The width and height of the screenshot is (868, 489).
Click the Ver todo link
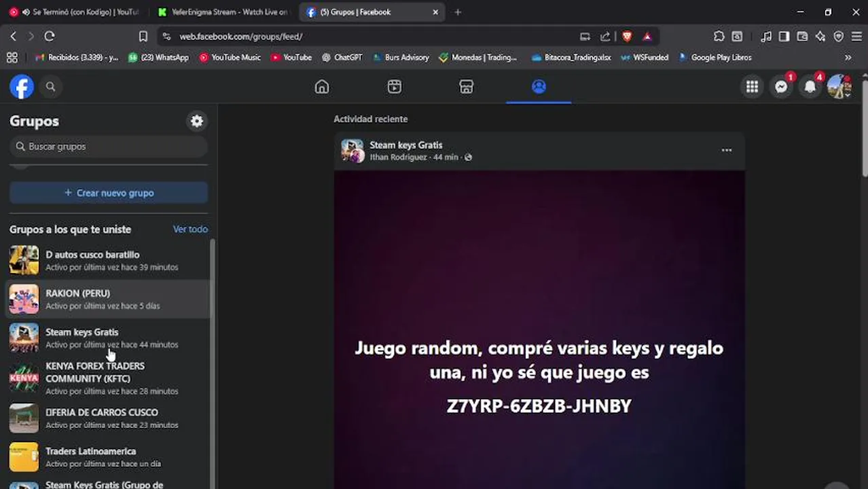click(x=190, y=229)
